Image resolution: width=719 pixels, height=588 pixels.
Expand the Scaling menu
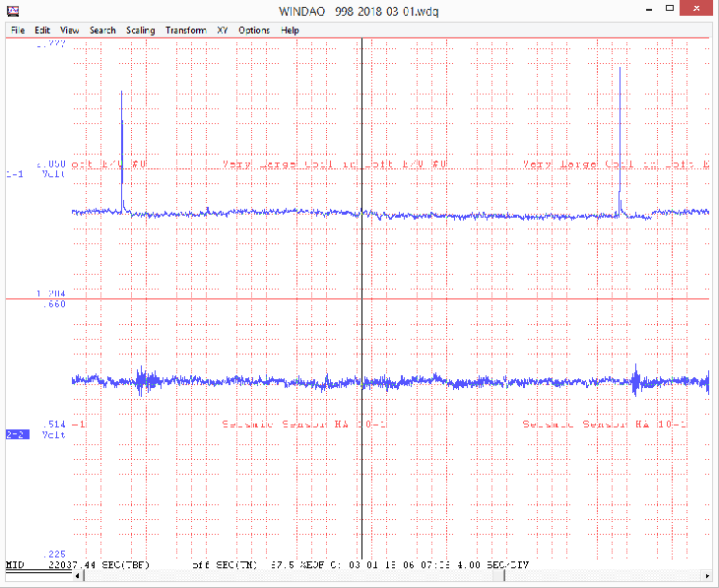[141, 31]
